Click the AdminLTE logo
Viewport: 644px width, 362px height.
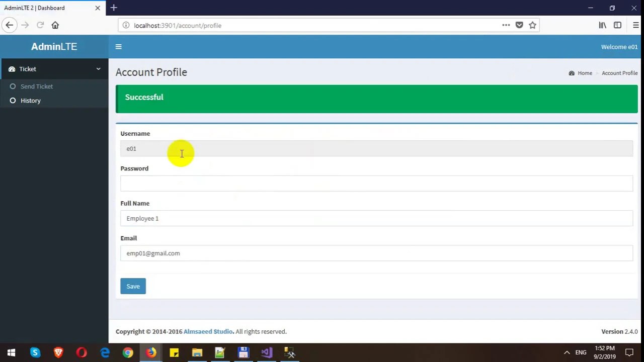(54, 46)
